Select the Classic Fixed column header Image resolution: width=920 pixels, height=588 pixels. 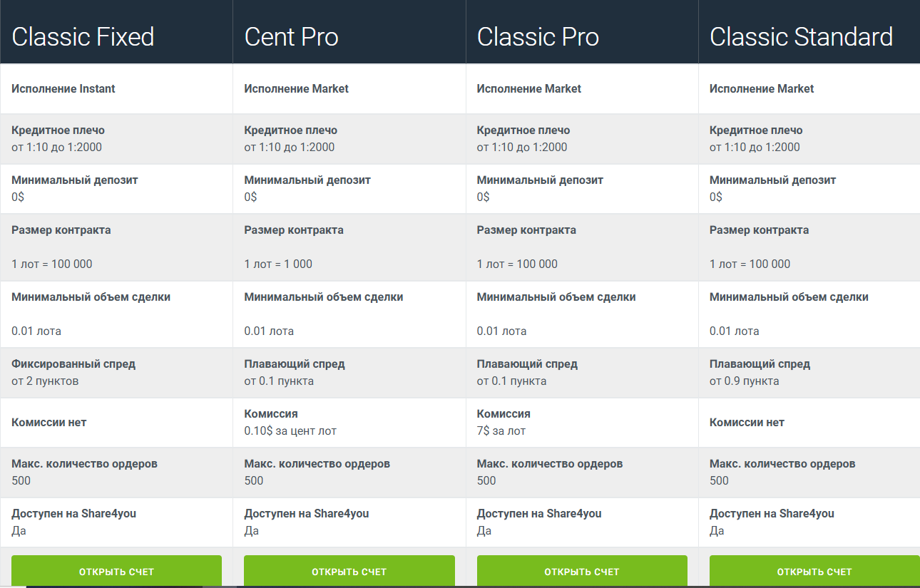coord(83,36)
